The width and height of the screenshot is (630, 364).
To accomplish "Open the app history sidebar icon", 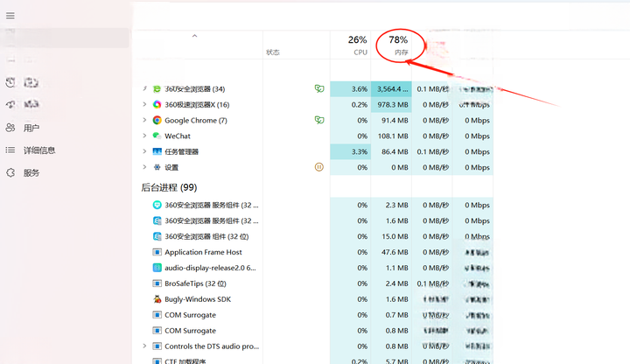I will pos(10,82).
